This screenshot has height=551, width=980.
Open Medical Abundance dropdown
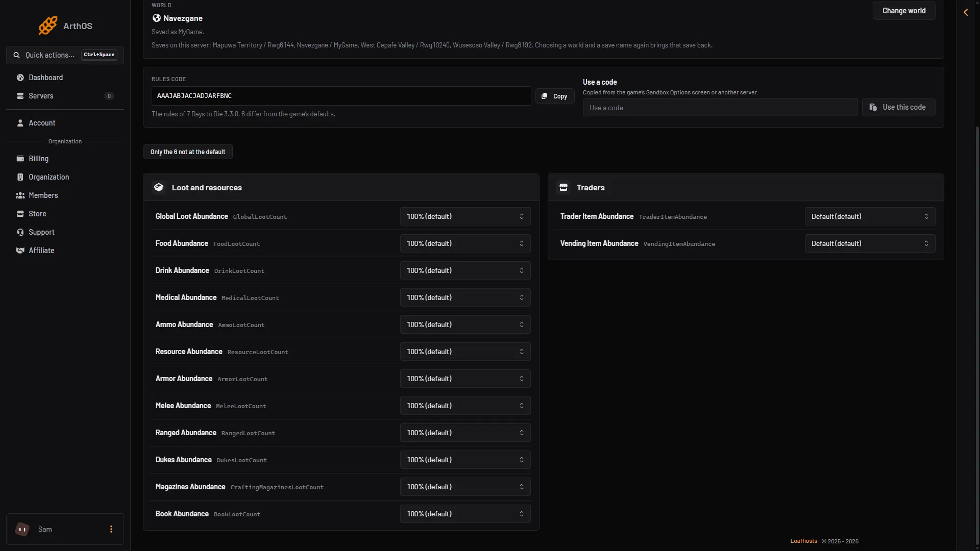point(465,297)
